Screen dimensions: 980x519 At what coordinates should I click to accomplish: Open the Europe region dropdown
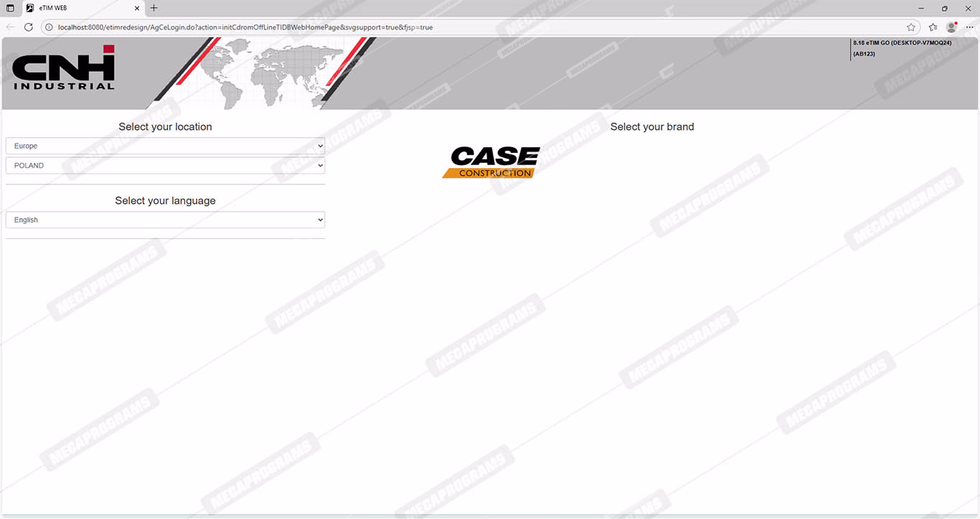pyautogui.click(x=165, y=146)
